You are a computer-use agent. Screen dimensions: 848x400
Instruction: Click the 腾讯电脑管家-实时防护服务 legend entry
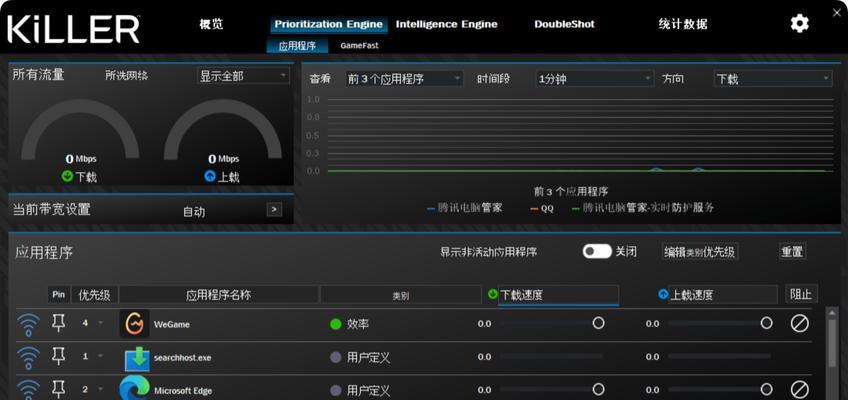(x=643, y=208)
